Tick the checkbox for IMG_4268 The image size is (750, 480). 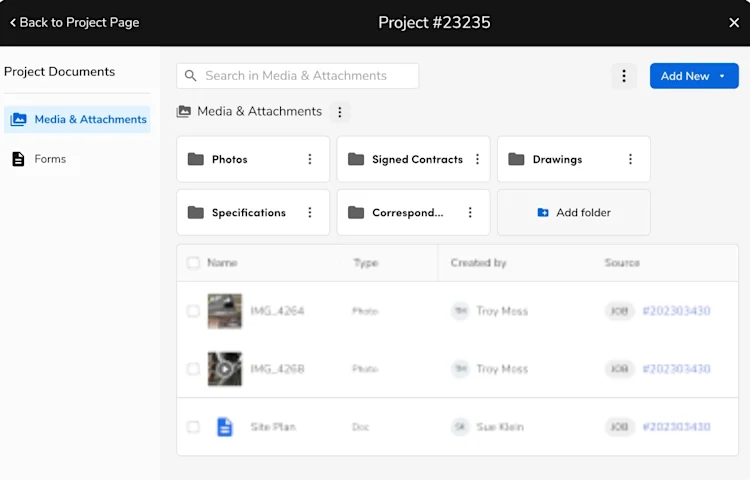(x=193, y=369)
